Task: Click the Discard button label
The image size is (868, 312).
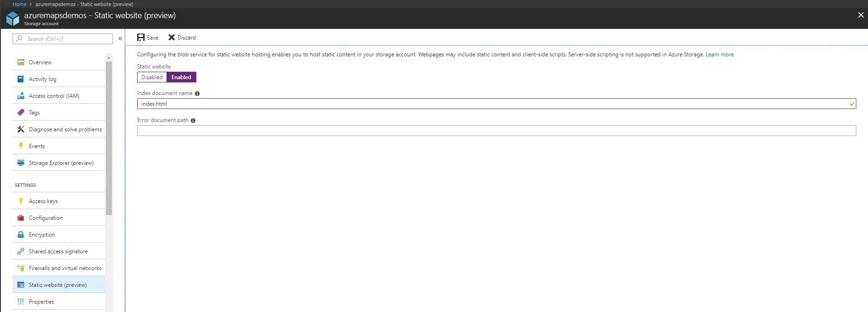Action: (x=187, y=38)
